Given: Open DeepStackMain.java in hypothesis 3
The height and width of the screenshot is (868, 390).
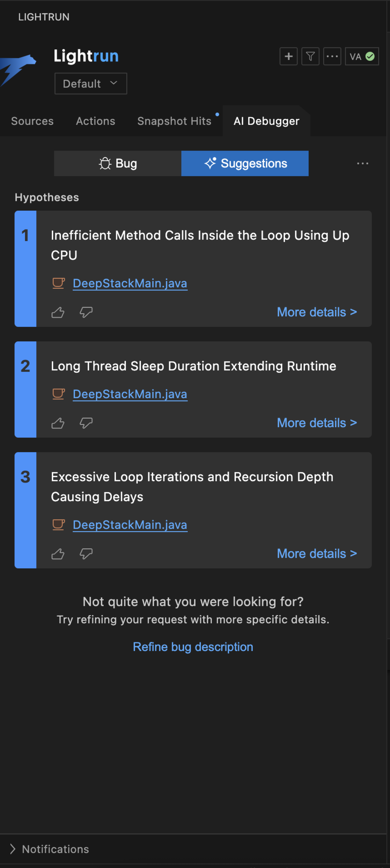Looking at the screenshot, I should pos(130,525).
